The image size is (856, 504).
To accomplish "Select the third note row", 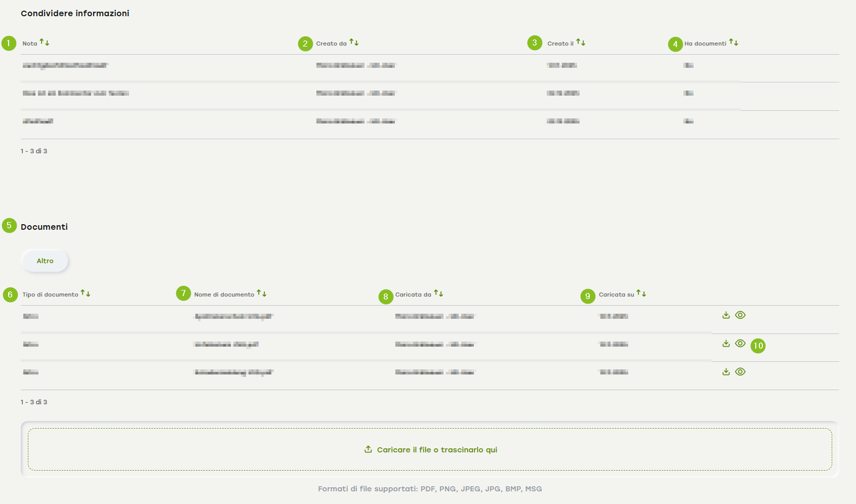I will click(38, 121).
